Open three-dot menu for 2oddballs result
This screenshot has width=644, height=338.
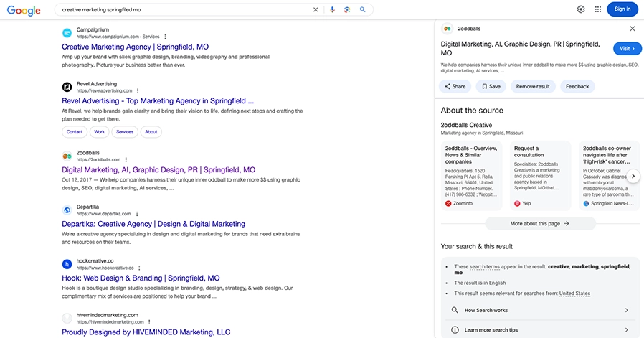click(126, 159)
